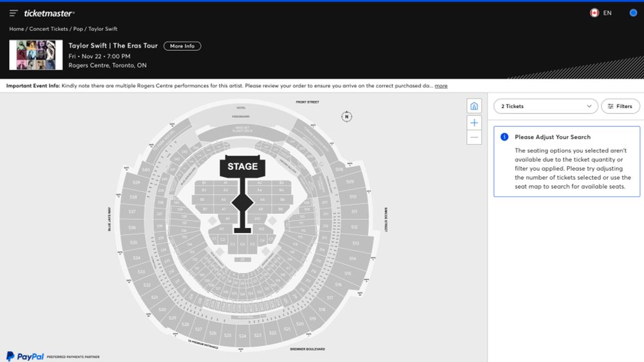The image size is (644, 362).
Task: Click 'Rogers Centre, Toronto, ON' venue text
Action: (107, 65)
